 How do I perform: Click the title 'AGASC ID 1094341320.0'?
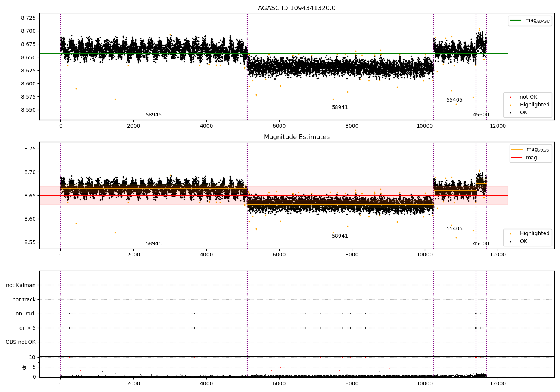pyautogui.click(x=296, y=8)
